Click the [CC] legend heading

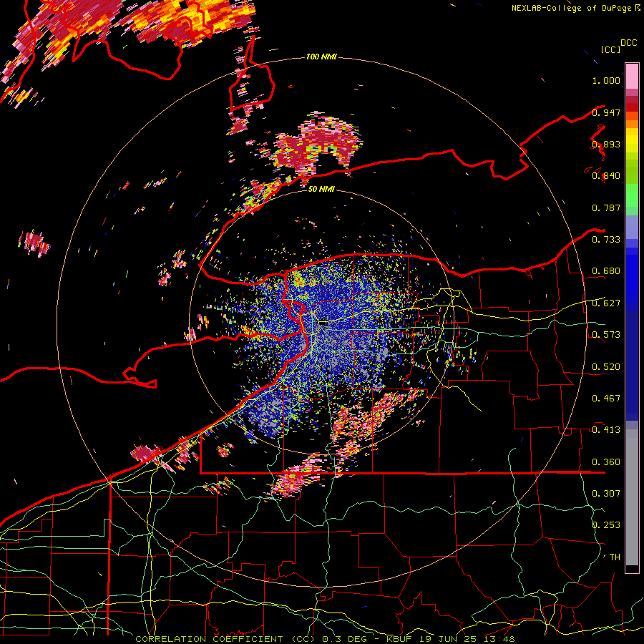coord(610,49)
